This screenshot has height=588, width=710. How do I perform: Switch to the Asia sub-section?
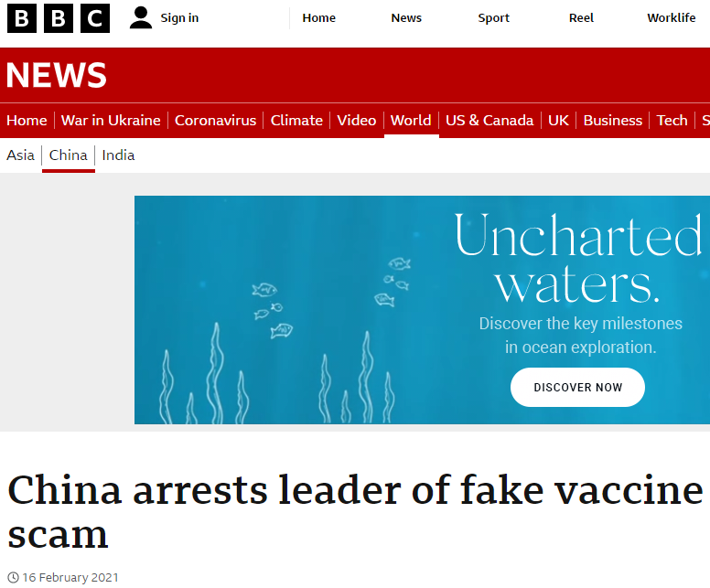tap(20, 155)
